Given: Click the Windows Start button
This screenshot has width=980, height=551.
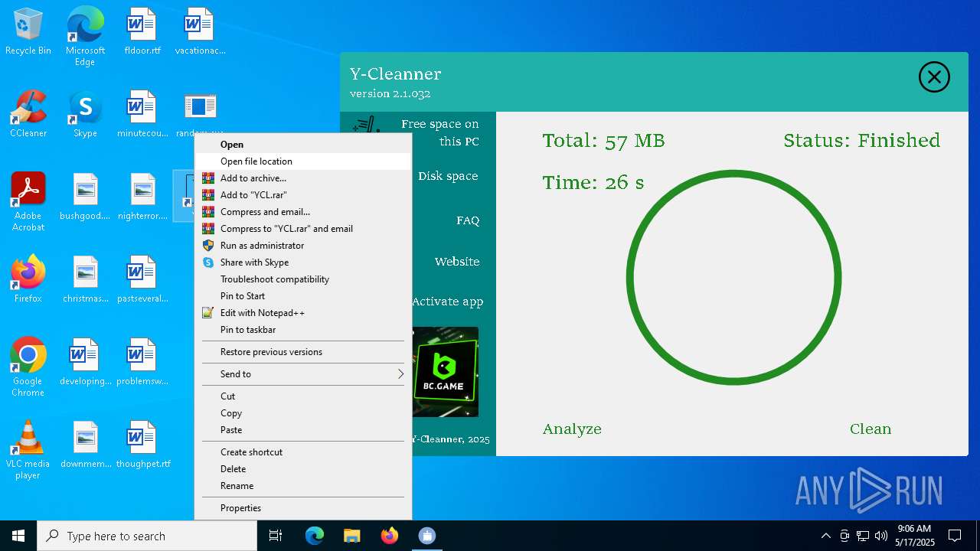Looking at the screenshot, I should click(x=18, y=536).
